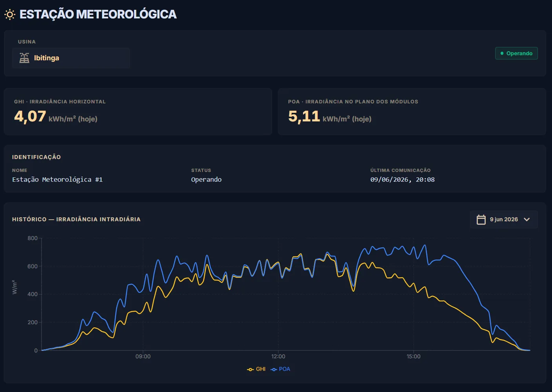Open the 9 jun 2026 date dropdown

tap(504, 219)
